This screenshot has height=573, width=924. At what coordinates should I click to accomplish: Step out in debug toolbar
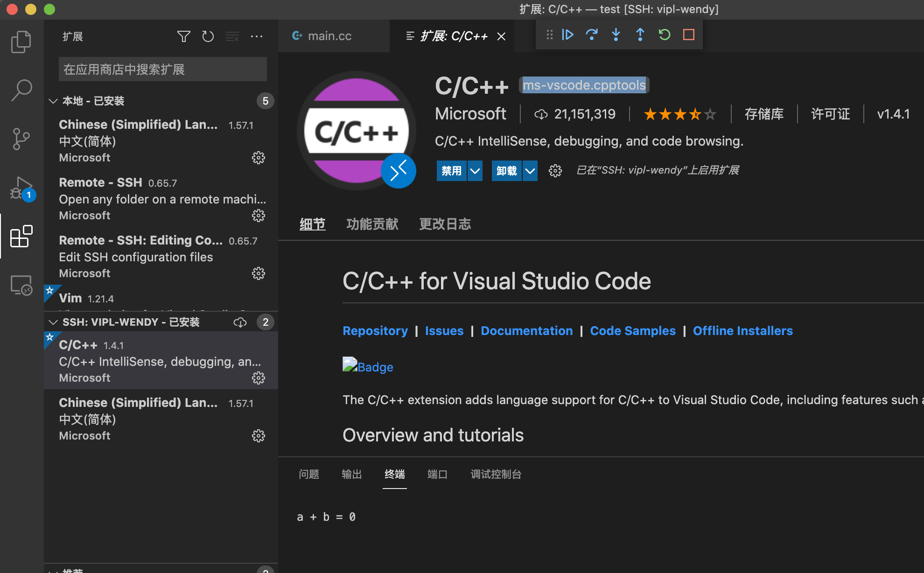tap(640, 35)
